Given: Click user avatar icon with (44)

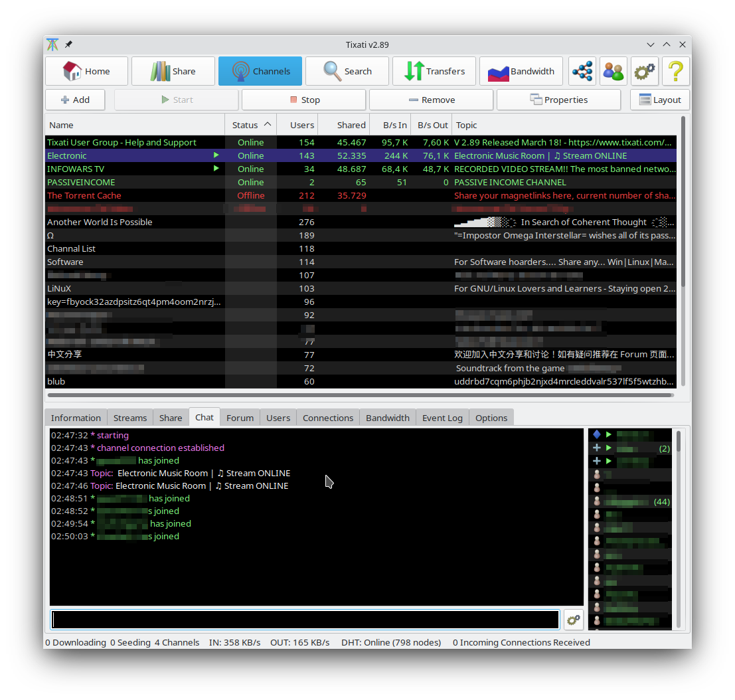Looking at the screenshot, I should (597, 501).
